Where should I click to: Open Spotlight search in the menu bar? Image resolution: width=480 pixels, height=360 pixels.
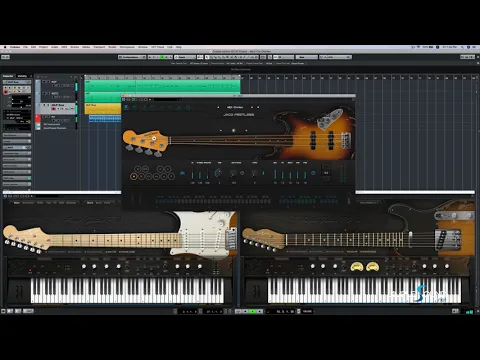462,47
